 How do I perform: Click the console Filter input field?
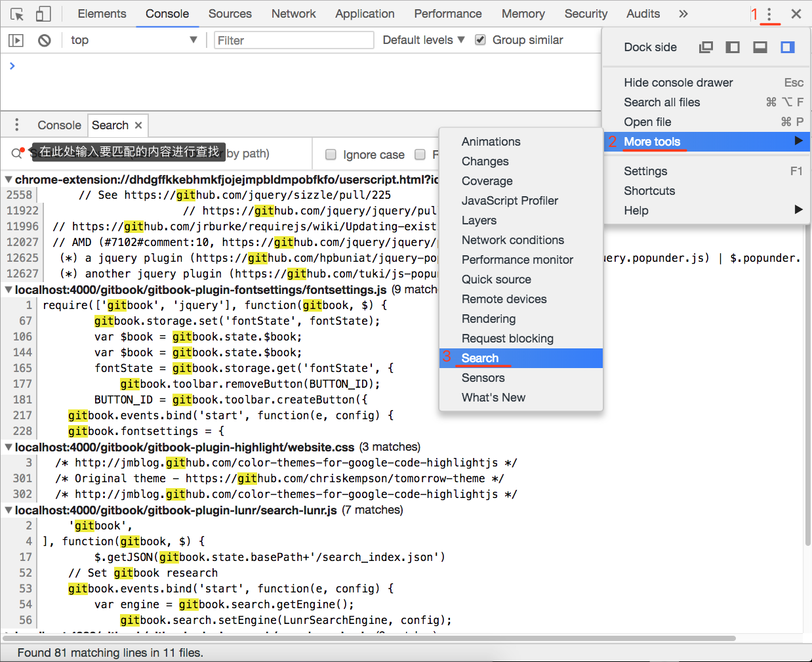point(294,40)
